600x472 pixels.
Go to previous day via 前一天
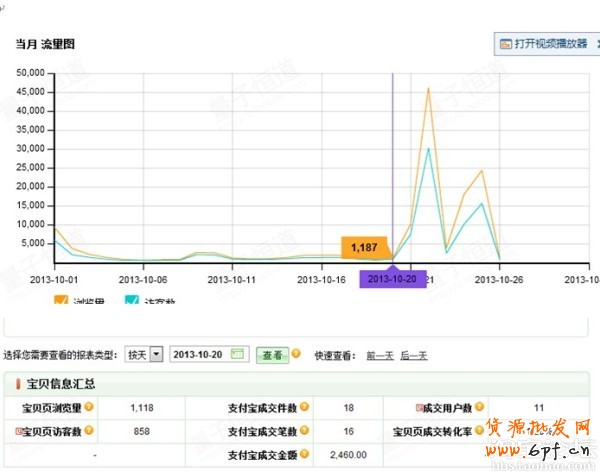[x=380, y=356]
